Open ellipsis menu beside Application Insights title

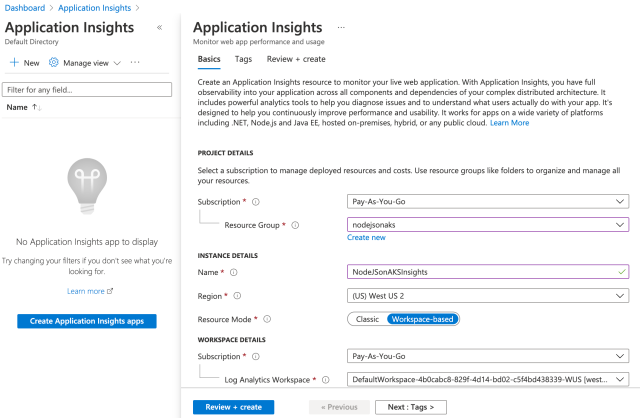(x=341, y=27)
